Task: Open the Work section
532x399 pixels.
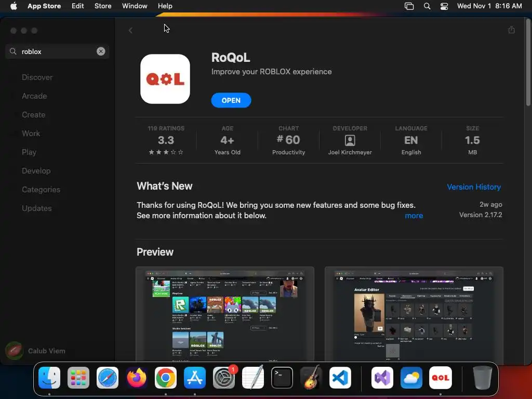Action: (x=31, y=134)
